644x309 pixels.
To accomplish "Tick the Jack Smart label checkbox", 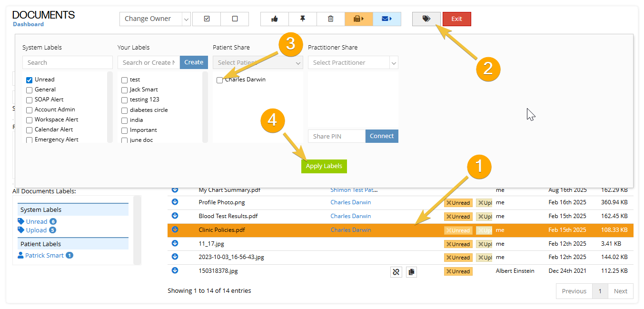I will (125, 90).
